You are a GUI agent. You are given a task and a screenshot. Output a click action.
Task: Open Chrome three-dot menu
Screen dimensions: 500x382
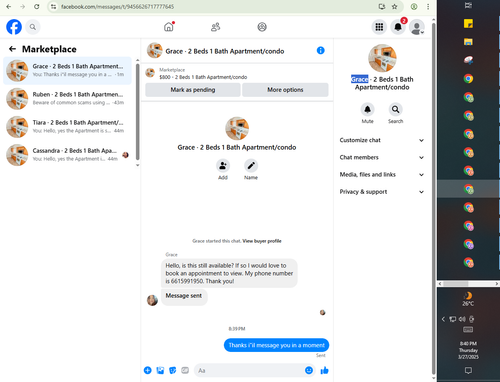[428, 7]
